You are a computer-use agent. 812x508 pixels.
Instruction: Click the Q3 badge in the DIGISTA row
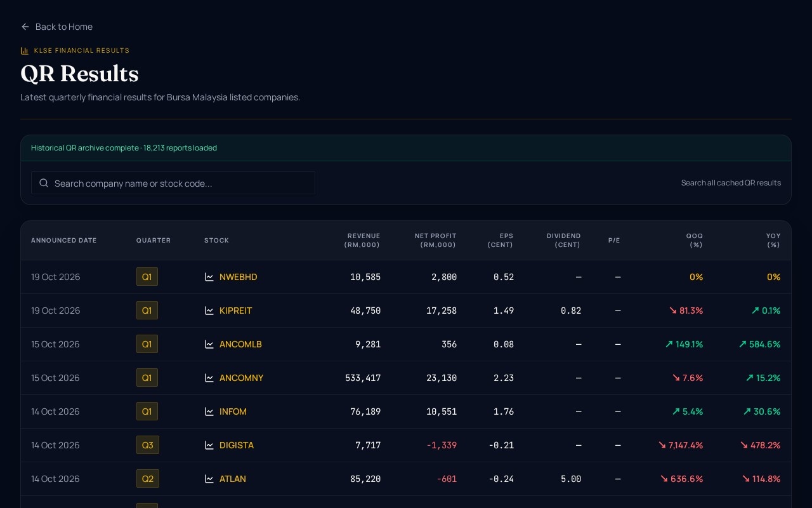click(148, 445)
